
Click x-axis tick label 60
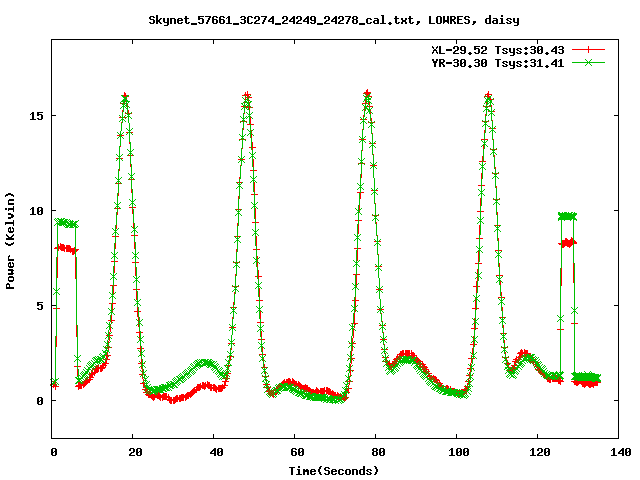[297, 452]
